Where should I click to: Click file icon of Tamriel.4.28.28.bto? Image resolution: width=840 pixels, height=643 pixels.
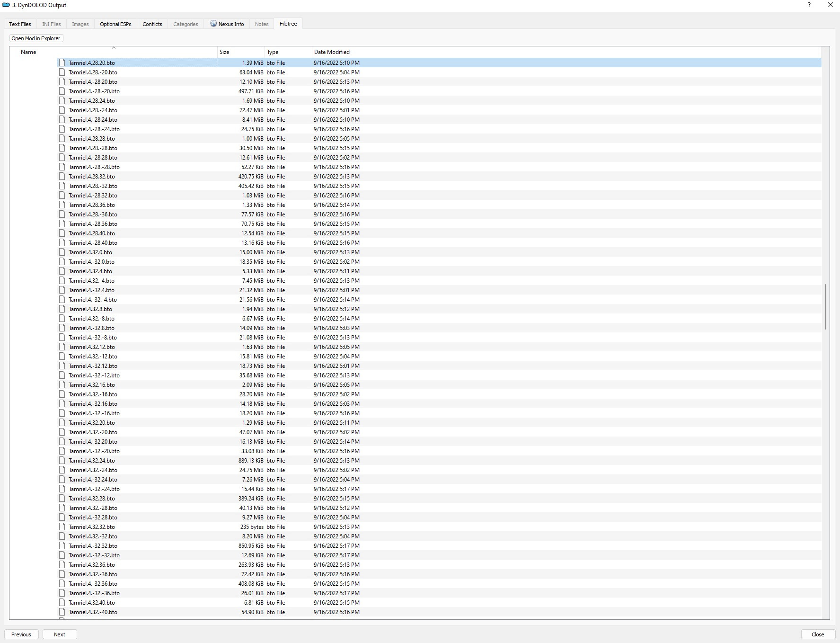coord(62,138)
